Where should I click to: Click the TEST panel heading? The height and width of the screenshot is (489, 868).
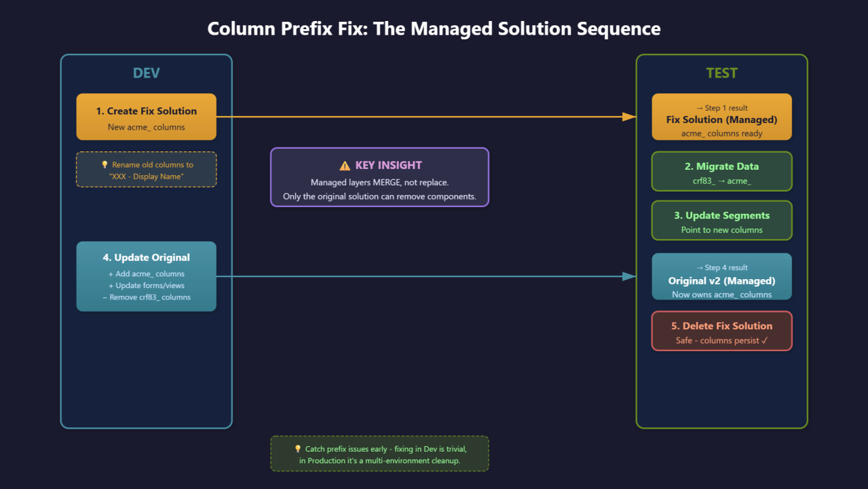[x=721, y=73]
